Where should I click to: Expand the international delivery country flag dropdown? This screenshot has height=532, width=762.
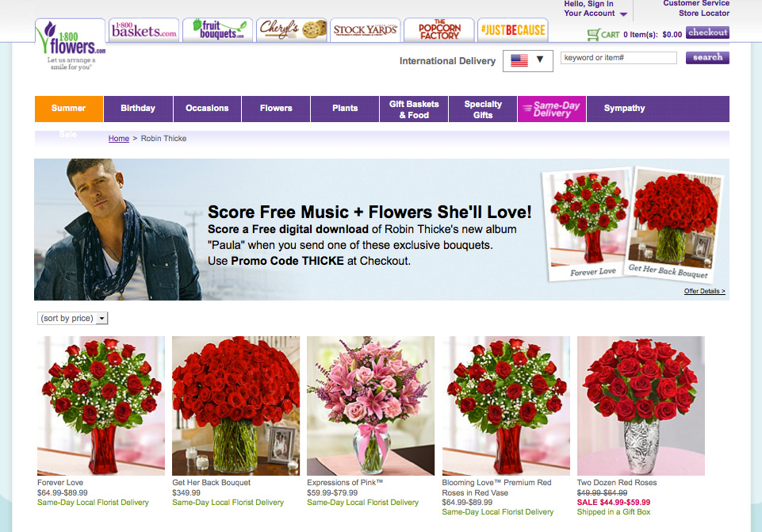coord(528,61)
